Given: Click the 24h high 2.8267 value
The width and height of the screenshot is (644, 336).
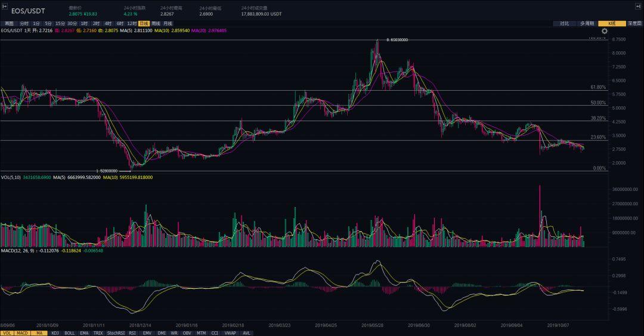Looking at the screenshot, I should point(167,14).
